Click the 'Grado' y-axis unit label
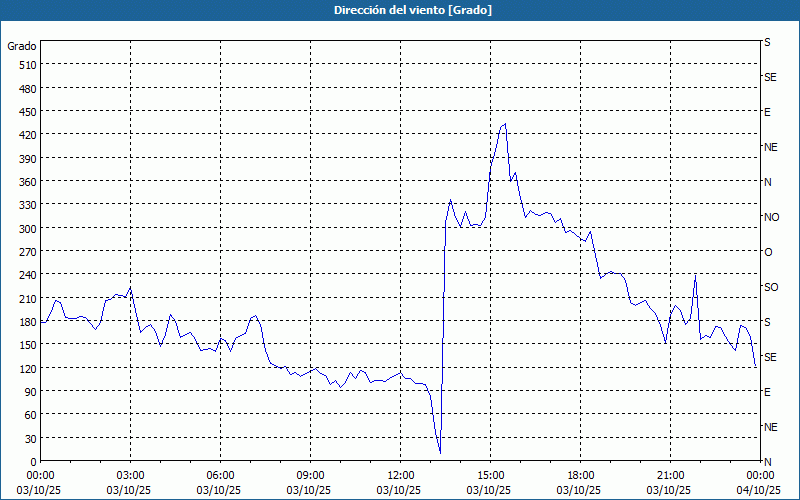The height and width of the screenshot is (500, 800). 22,46
